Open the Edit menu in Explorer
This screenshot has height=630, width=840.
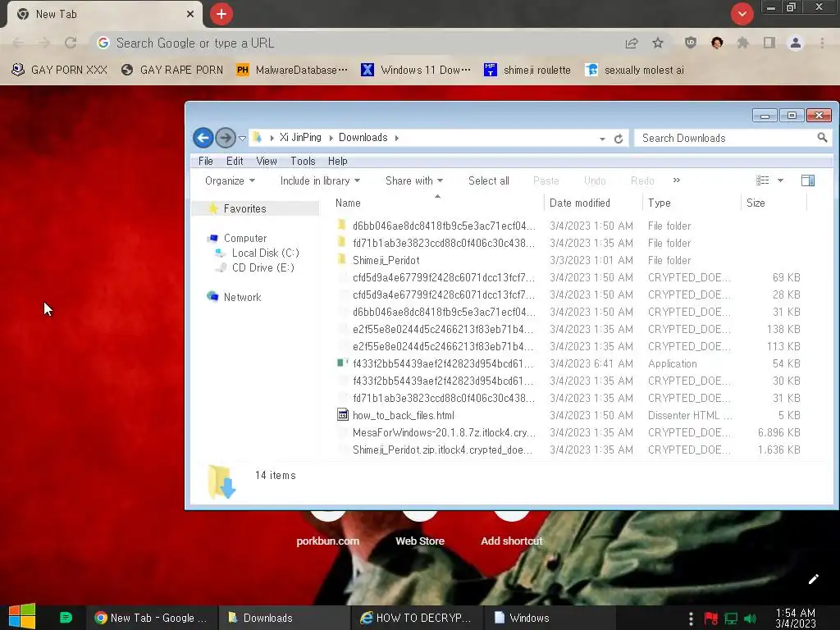tap(235, 161)
